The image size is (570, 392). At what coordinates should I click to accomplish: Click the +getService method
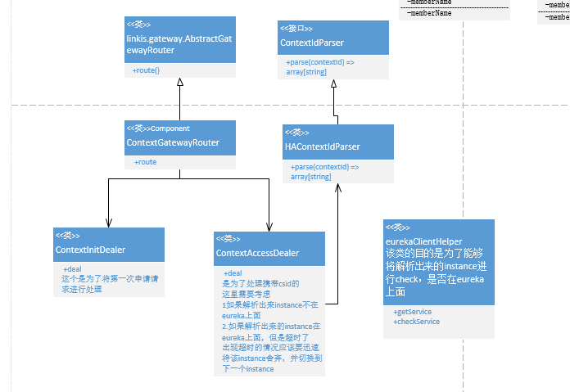413,313
